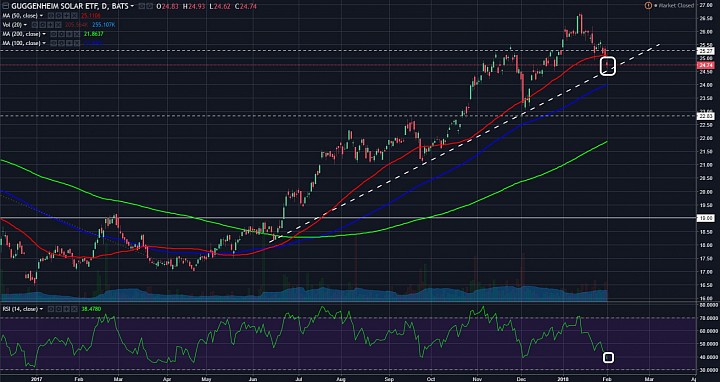Click the Feb label under the latest candle

(x=607, y=379)
